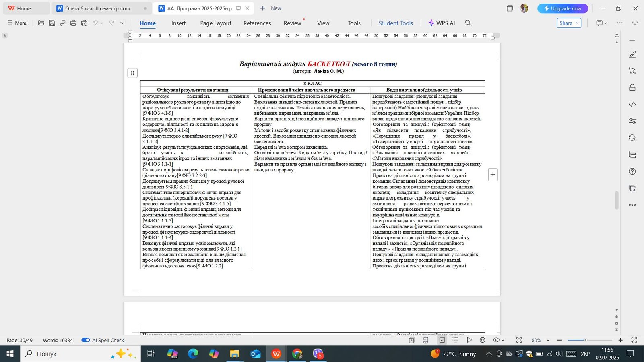644x362 pixels.
Task: Click the zoom out minus button
Action: [559, 340]
